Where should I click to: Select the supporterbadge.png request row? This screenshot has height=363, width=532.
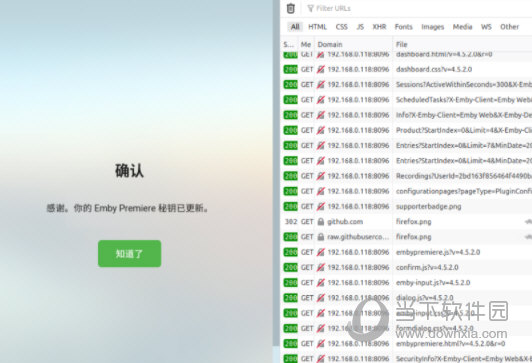coord(406,207)
